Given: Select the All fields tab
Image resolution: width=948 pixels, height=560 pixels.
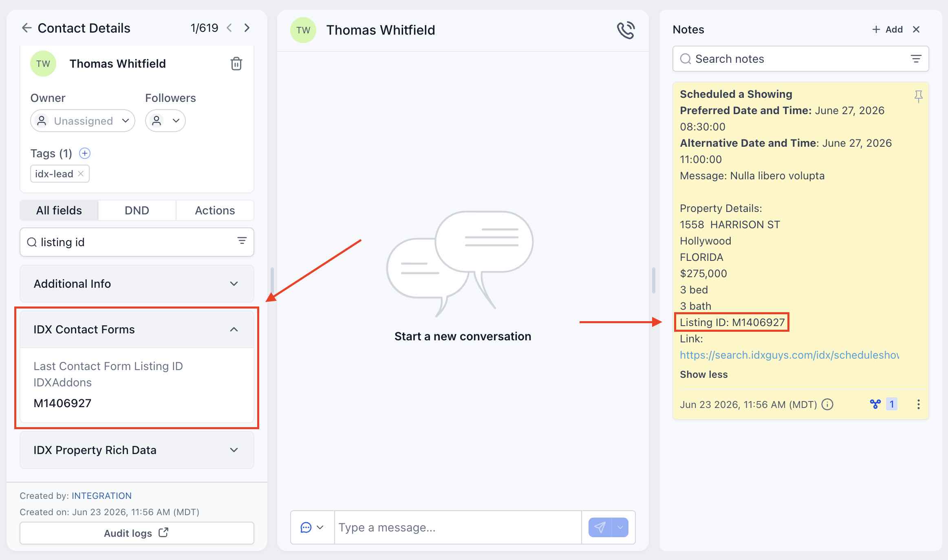Looking at the screenshot, I should [x=59, y=210].
